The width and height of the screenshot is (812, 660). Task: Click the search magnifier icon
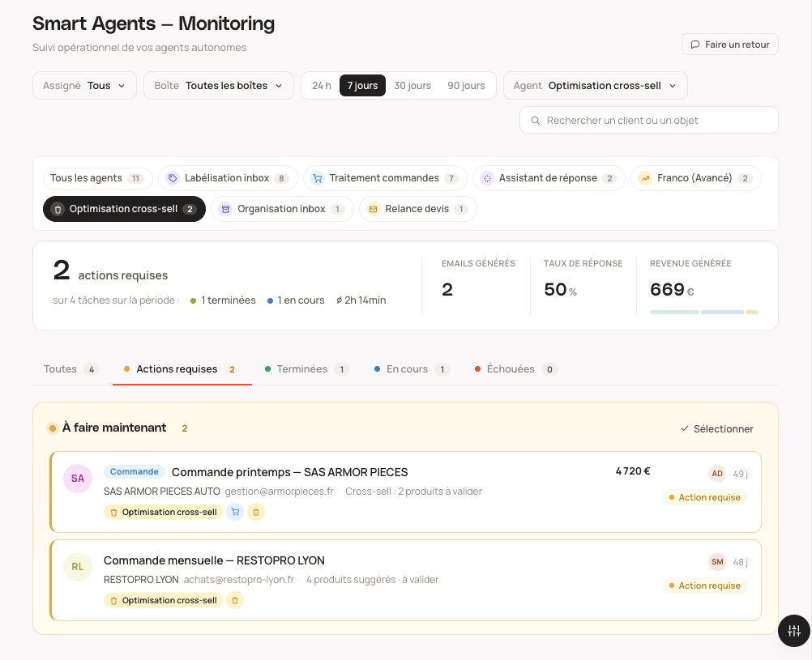pos(536,121)
